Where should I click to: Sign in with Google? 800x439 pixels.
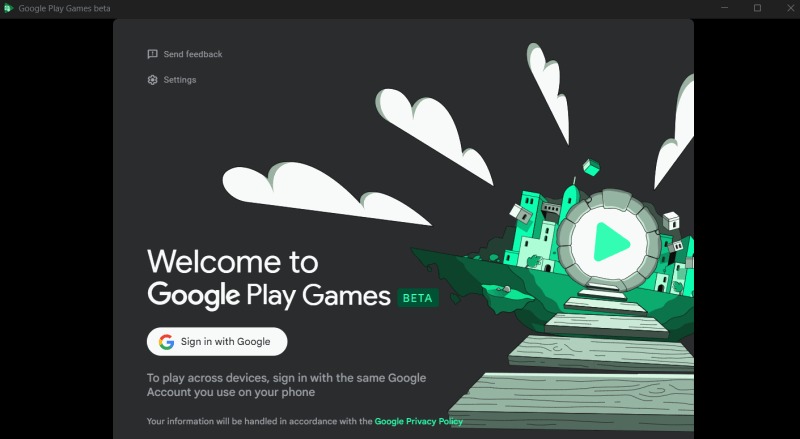click(x=217, y=342)
